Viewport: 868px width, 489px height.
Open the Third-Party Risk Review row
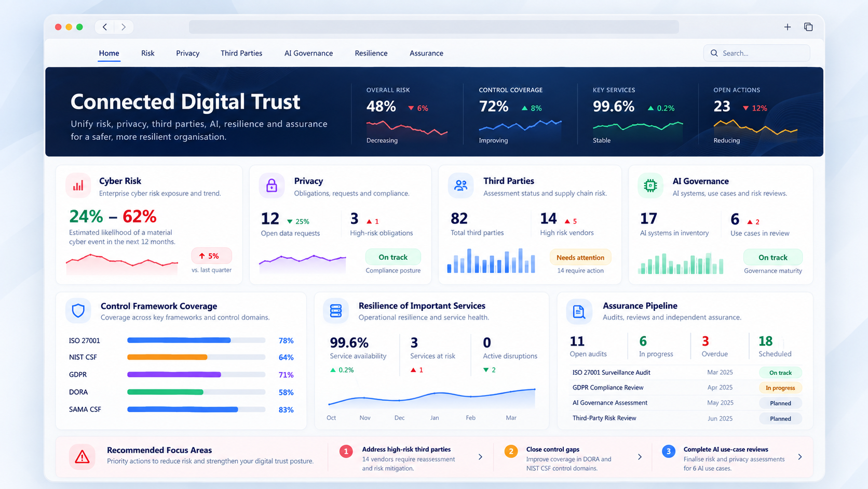(x=685, y=418)
